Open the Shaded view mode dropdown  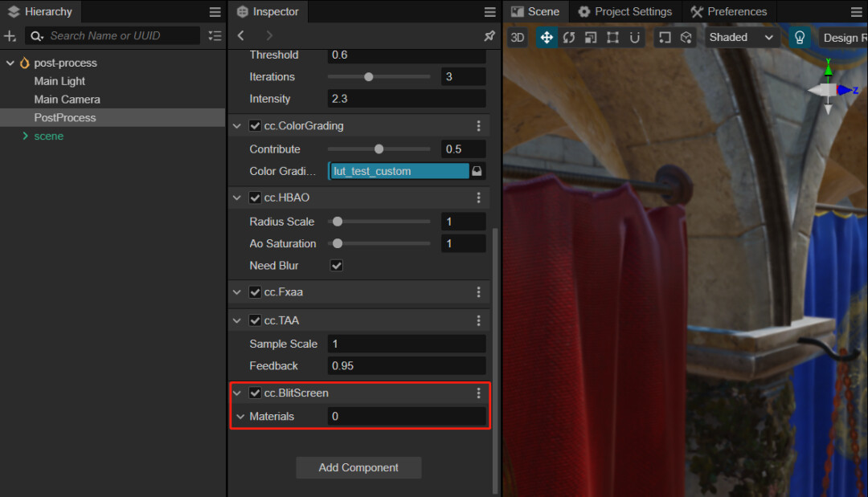740,38
